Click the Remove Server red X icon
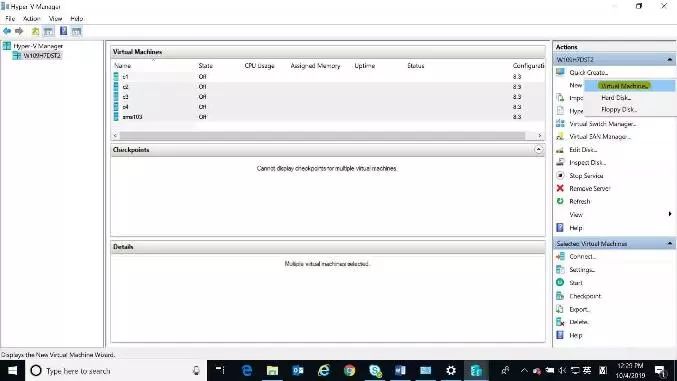 point(560,188)
